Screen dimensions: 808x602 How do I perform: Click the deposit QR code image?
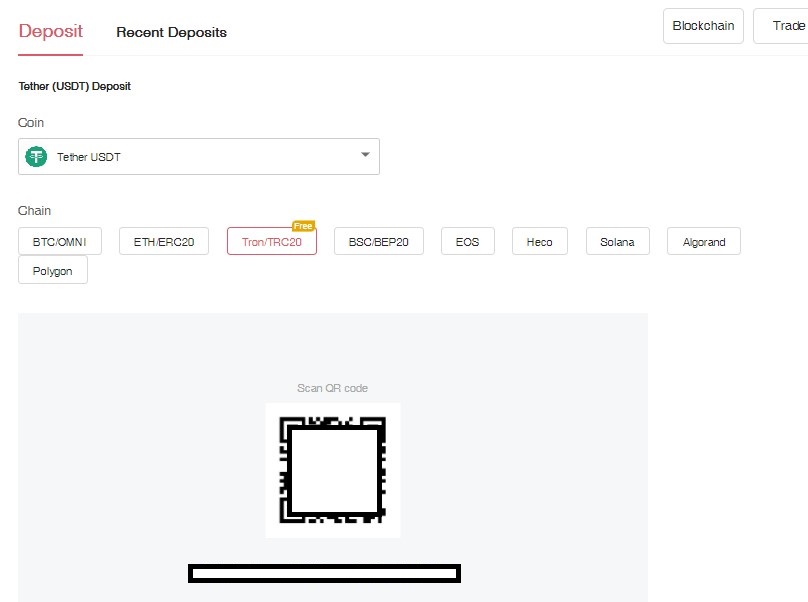point(332,470)
